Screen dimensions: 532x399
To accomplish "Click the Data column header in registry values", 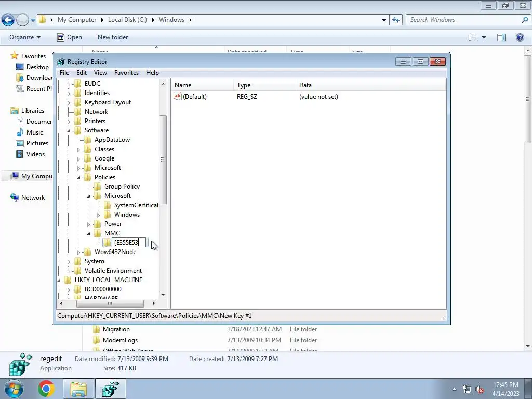I will click(371, 85).
